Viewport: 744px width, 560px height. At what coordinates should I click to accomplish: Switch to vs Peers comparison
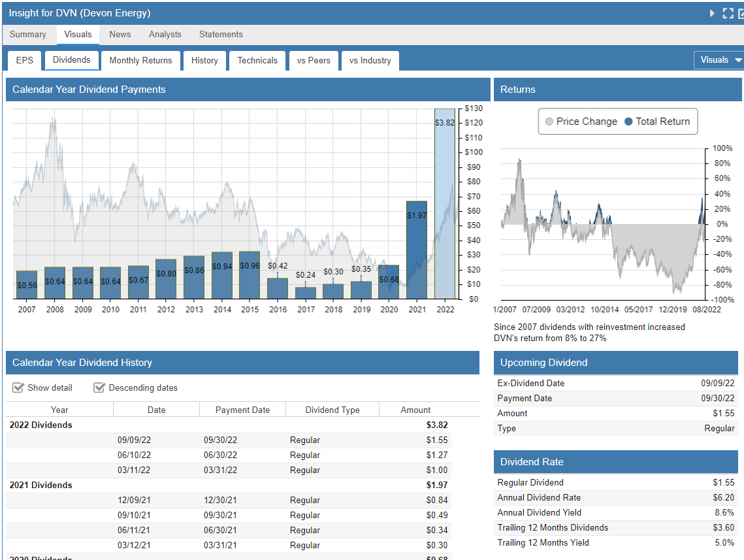pos(314,60)
